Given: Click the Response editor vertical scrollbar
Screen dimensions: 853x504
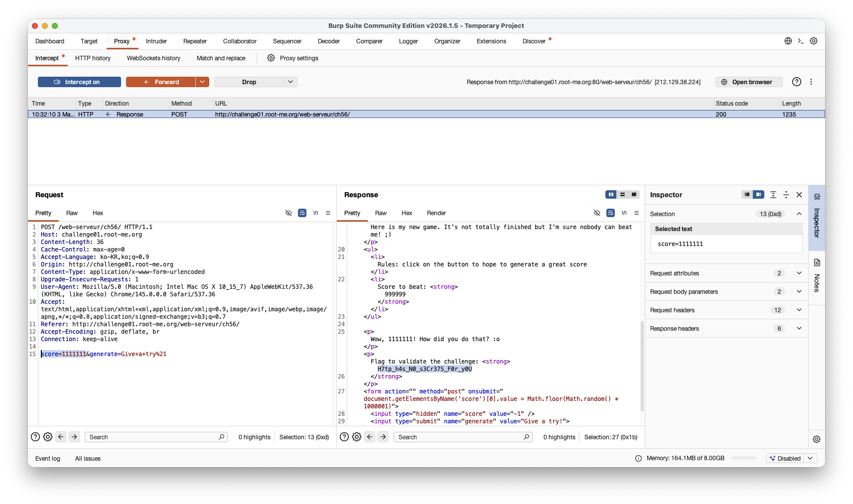Looking at the screenshot, I should 642,366.
